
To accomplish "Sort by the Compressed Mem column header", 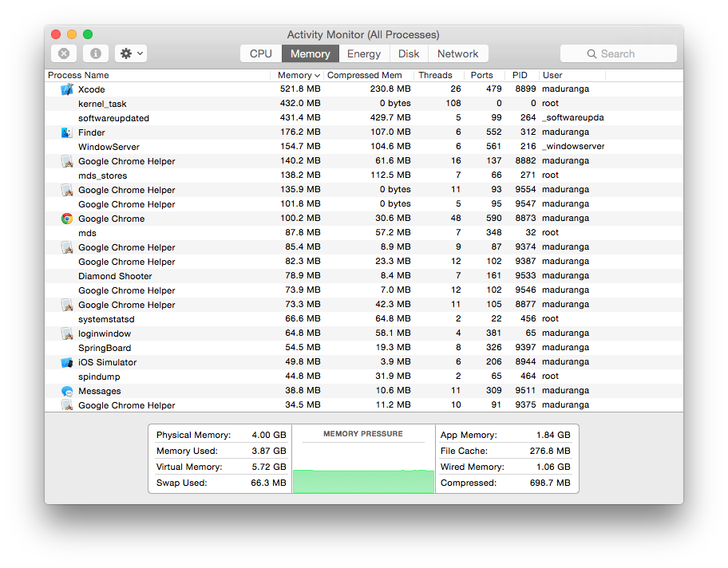I will click(x=368, y=75).
